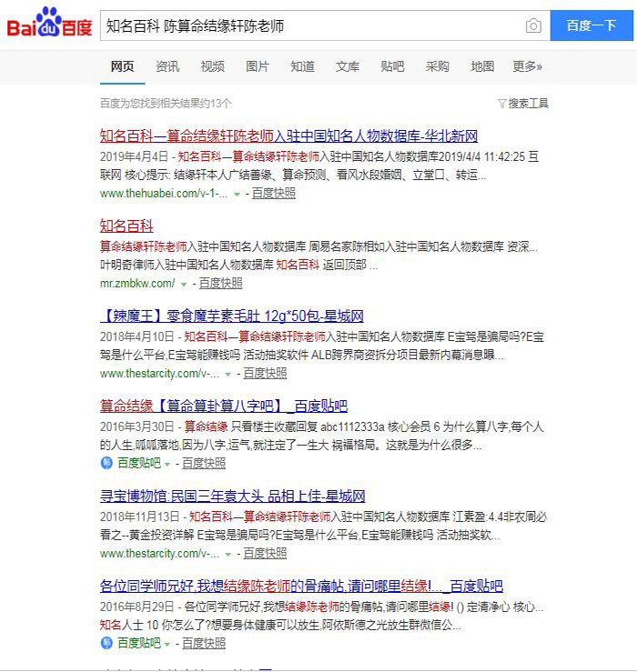The width and height of the screenshot is (637, 672).
Task: Click the camera image-search icon
Action: point(533,26)
